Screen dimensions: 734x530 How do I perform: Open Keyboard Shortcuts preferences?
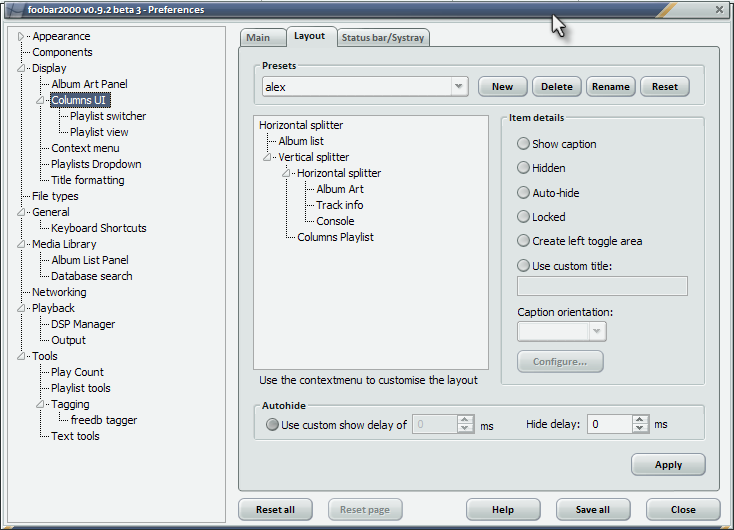pyautogui.click(x=99, y=228)
